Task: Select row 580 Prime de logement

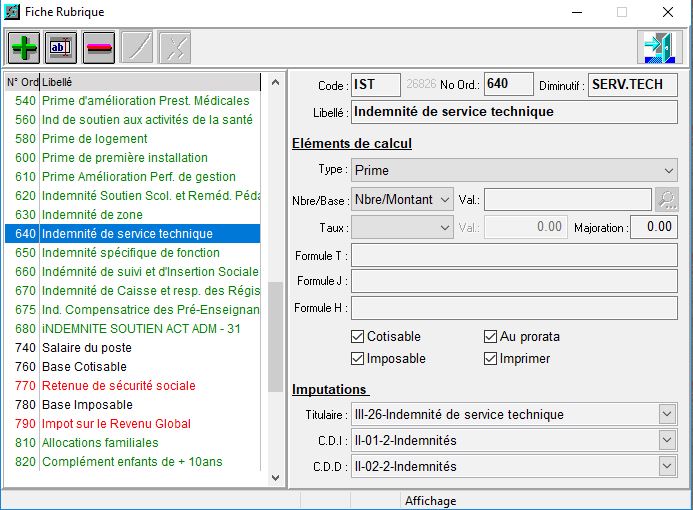Action: click(133, 139)
